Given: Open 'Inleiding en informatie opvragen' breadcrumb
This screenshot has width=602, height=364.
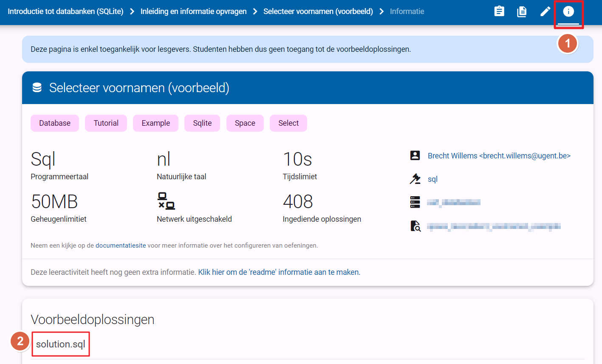Looking at the screenshot, I should coord(193,11).
